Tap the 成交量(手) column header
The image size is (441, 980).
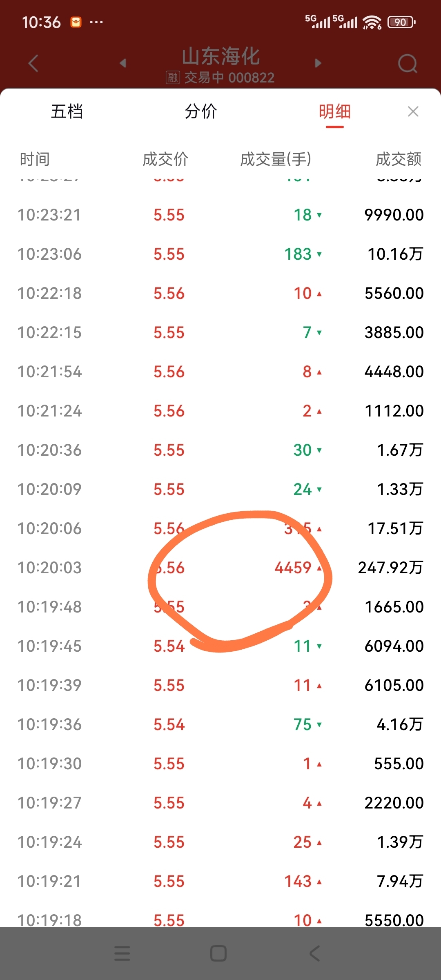click(x=276, y=159)
